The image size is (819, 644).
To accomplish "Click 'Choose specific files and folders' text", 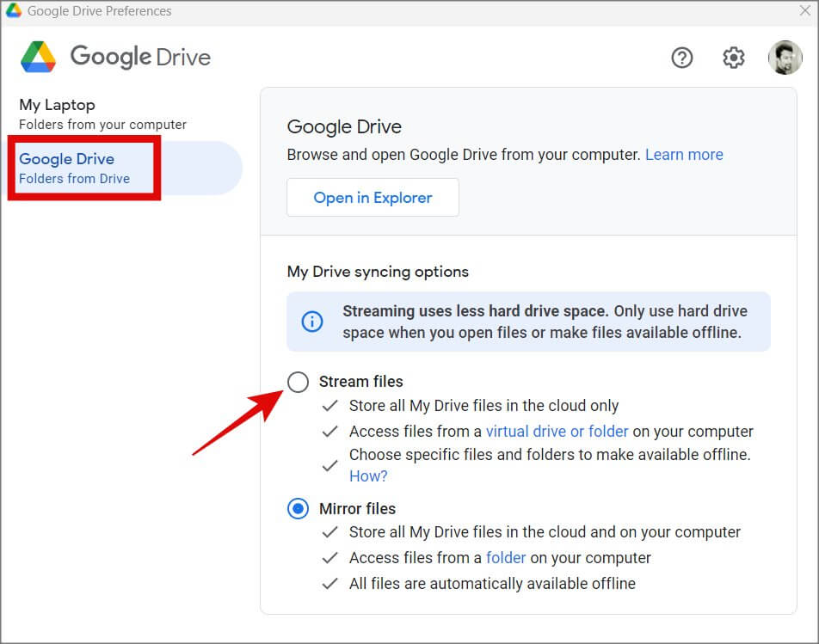I will pos(550,455).
